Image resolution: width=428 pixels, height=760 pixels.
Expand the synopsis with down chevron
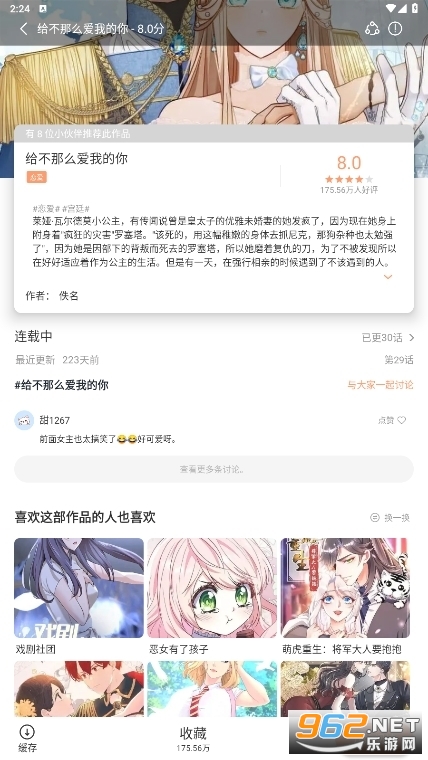[x=388, y=277]
